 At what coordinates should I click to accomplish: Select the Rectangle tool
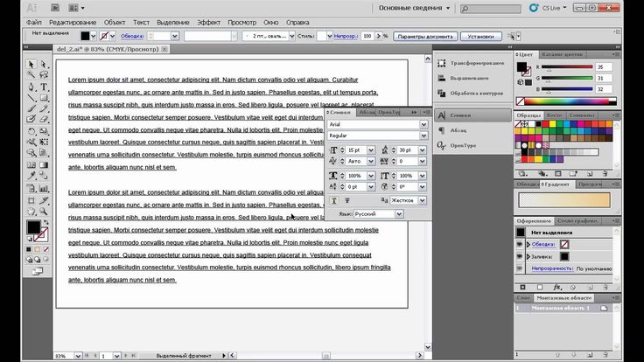pos(44,98)
